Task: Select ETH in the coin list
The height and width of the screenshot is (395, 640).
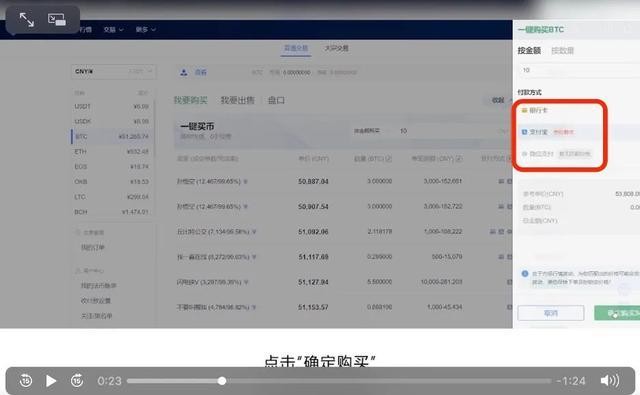Action: (111, 152)
